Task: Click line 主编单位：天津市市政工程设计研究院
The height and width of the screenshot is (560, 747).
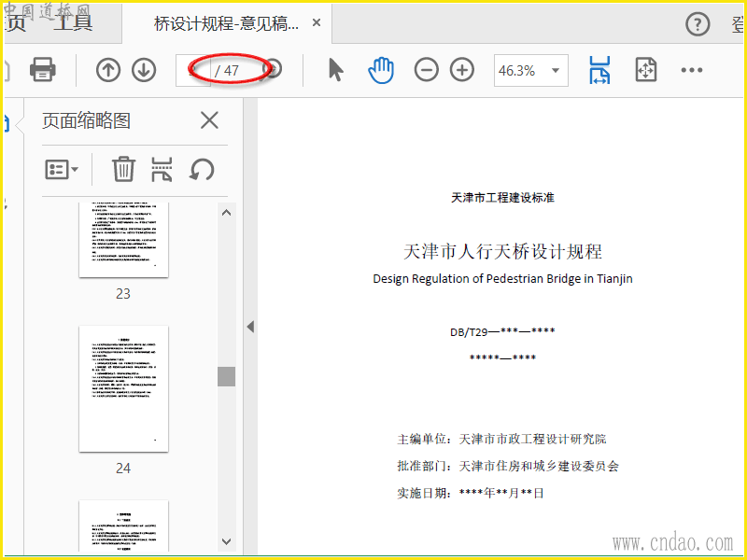Action: pyautogui.click(x=501, y=439)
